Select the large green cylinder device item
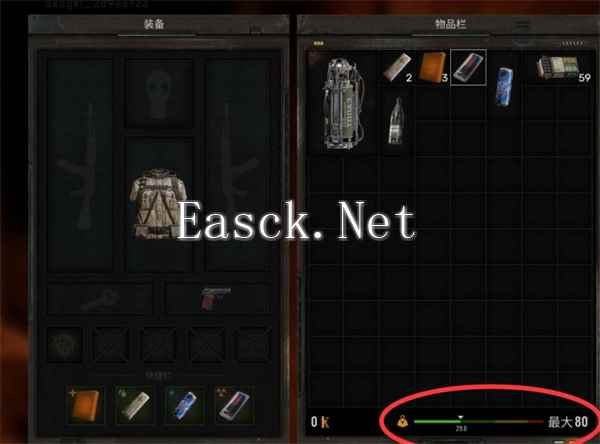 tap(344, 103)
